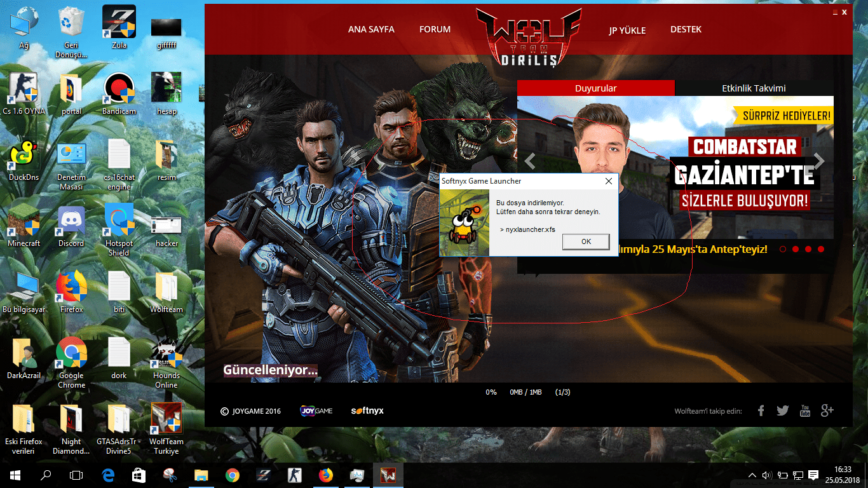Select the first banner slide dot
Image resolution: width=868 pixels, height=488 pixels.
pyautogui.click(x=783, y=249)
